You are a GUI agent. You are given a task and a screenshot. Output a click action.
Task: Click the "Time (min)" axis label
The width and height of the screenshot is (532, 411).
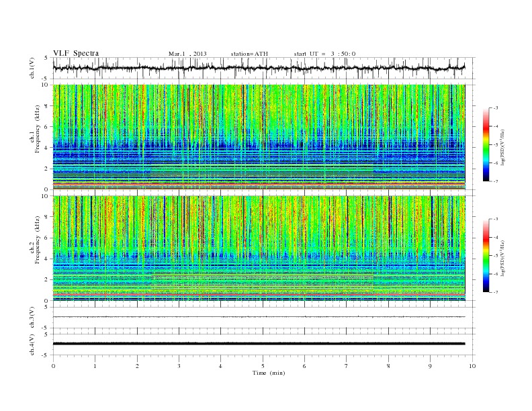(x=269, y=373)
